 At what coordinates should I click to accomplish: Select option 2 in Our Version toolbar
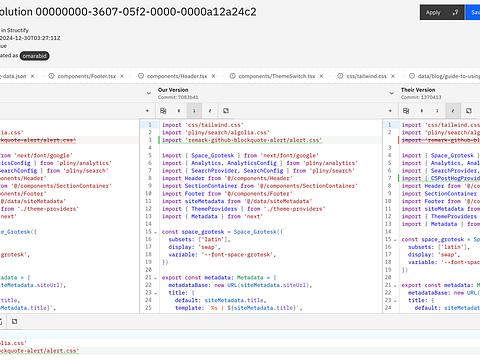[210, 111]
